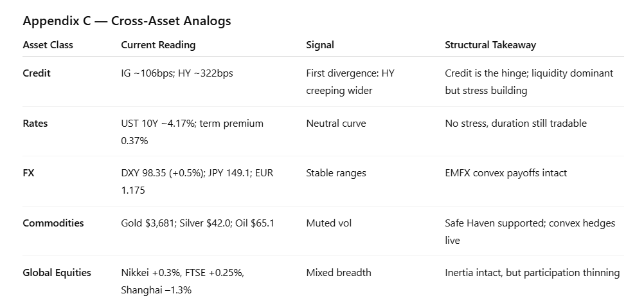Click the Appendix C Cross-Asset Analogs heading
This screenshot has height=305, width=644.
coord(127,21)
